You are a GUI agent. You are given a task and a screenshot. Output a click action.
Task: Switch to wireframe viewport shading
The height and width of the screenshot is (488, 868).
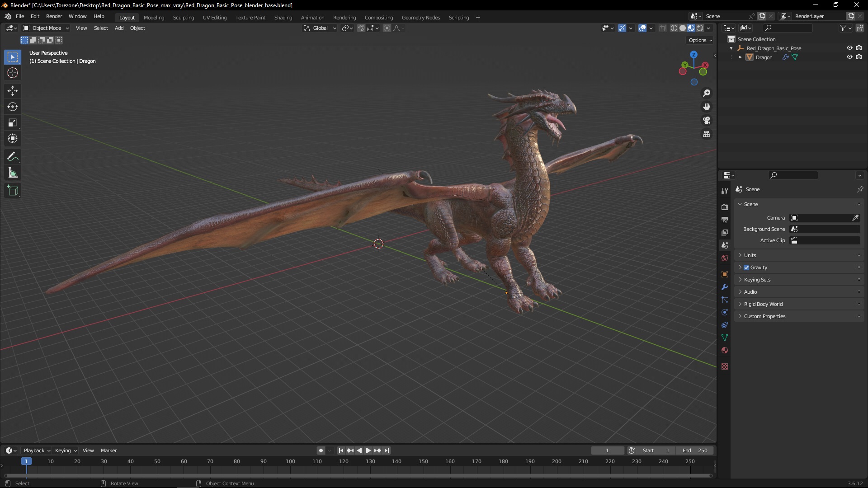(674, 28)
